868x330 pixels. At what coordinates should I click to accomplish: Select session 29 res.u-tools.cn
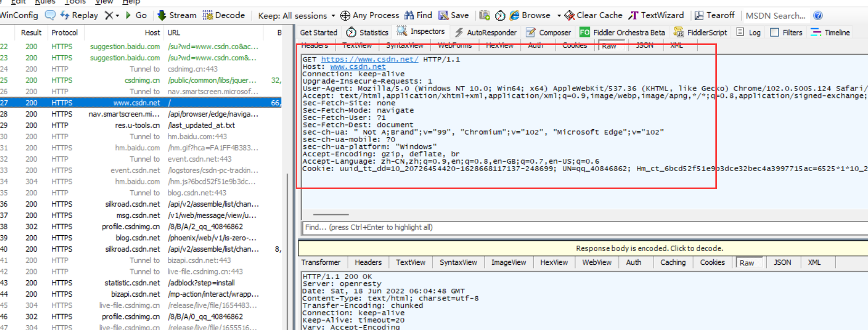click(140, 125)
